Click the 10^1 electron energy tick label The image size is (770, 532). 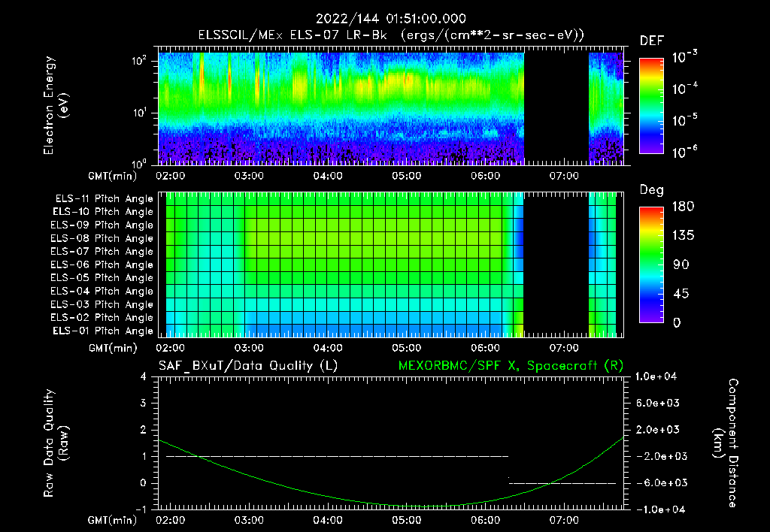(x=139, y=113)
